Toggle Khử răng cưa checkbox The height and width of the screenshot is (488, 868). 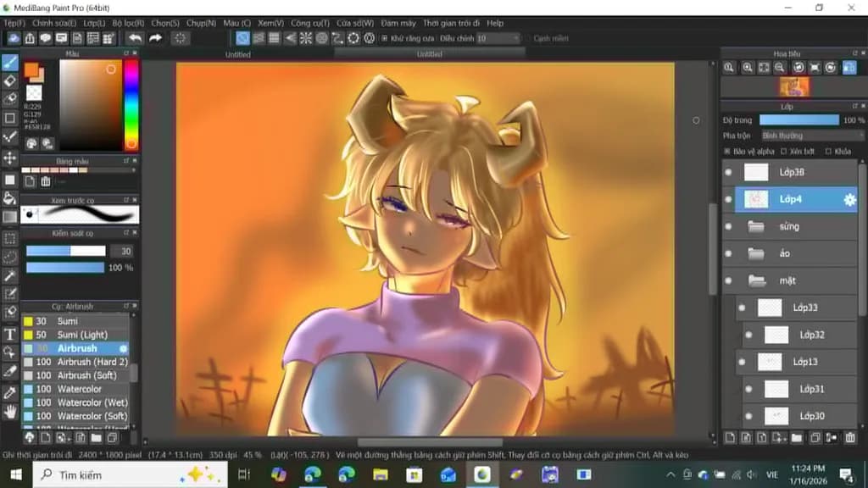click(x=384, y=38)
